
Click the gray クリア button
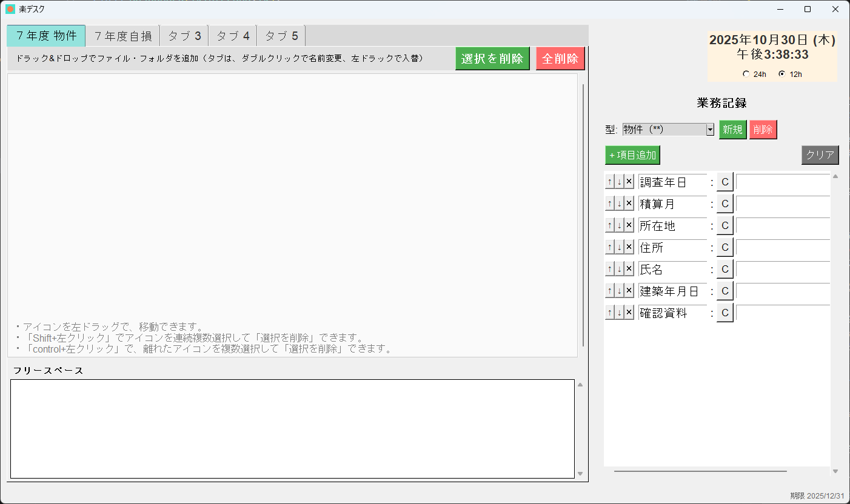(820, 155)
